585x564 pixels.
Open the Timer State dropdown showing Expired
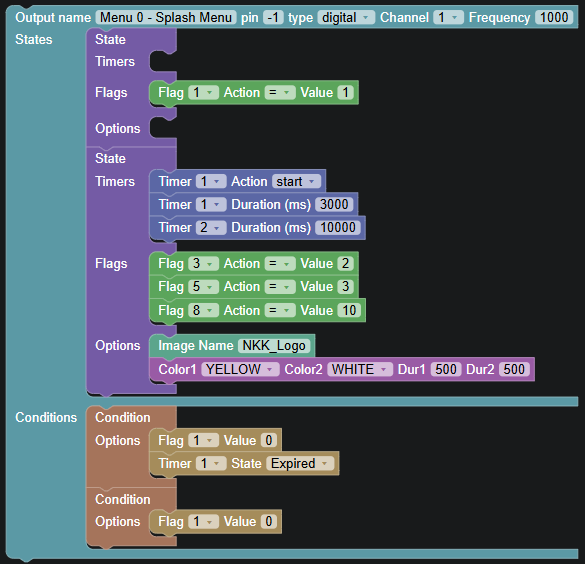pyautogui.click(x=300, y=464)
